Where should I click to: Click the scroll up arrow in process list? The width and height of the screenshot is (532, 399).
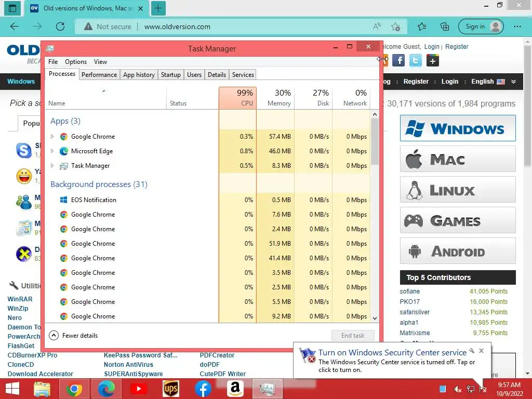coord(375,115)
